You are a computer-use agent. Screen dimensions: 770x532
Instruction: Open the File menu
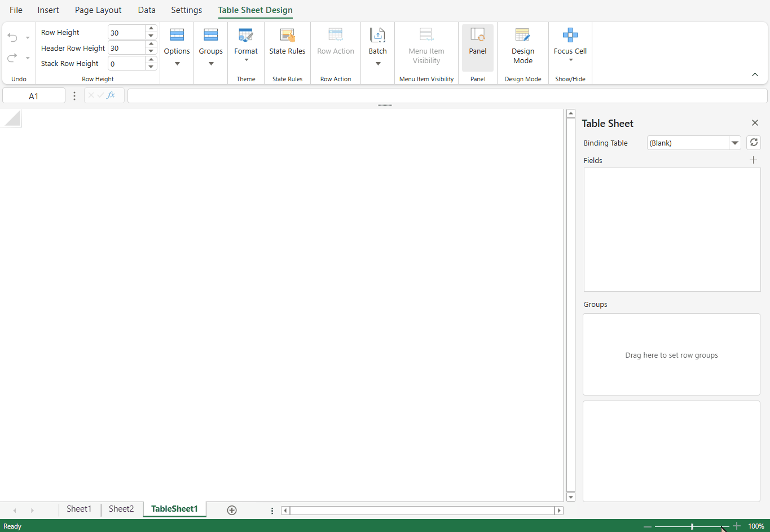(x=16, y=10)
